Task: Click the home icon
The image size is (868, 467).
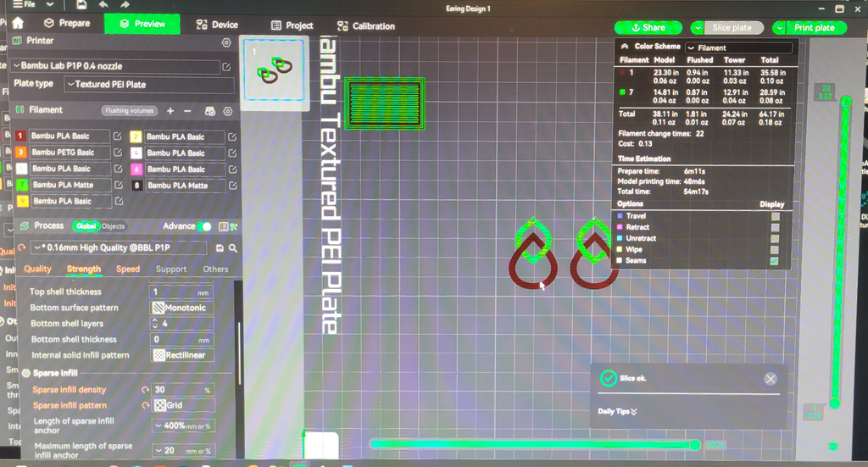Action: pyautogui.click(x=18, y=23)
